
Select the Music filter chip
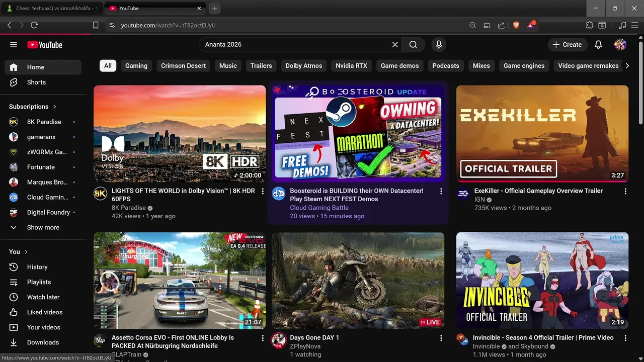[x=228, y=66]
